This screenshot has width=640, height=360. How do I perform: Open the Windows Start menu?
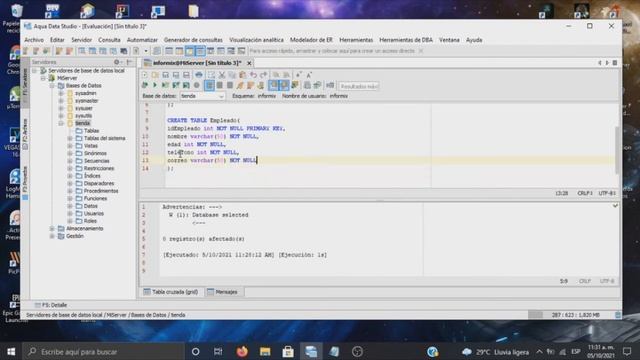11,351
